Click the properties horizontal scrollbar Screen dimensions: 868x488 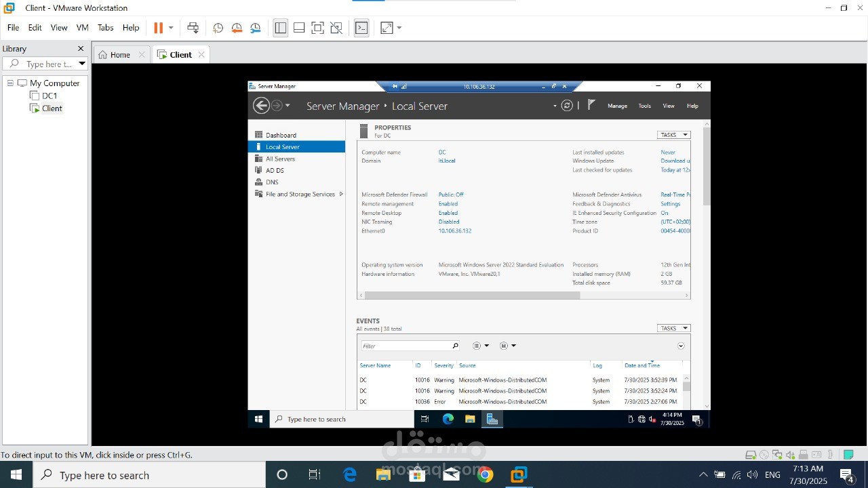click(473, 296)
